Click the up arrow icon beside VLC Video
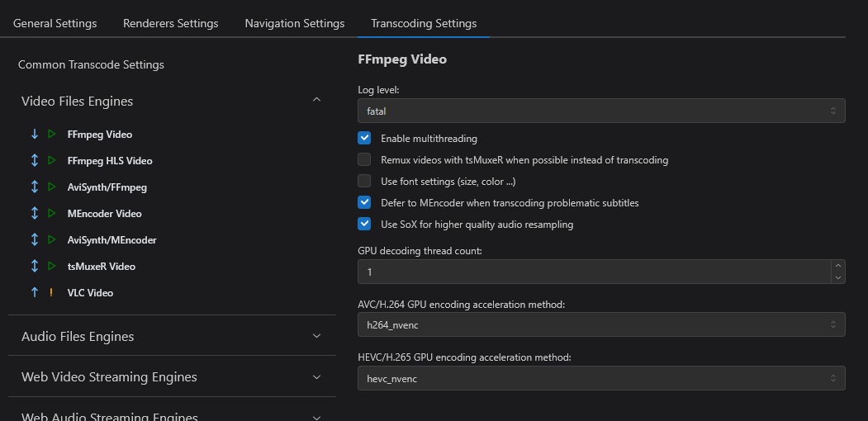 [35, 293]
